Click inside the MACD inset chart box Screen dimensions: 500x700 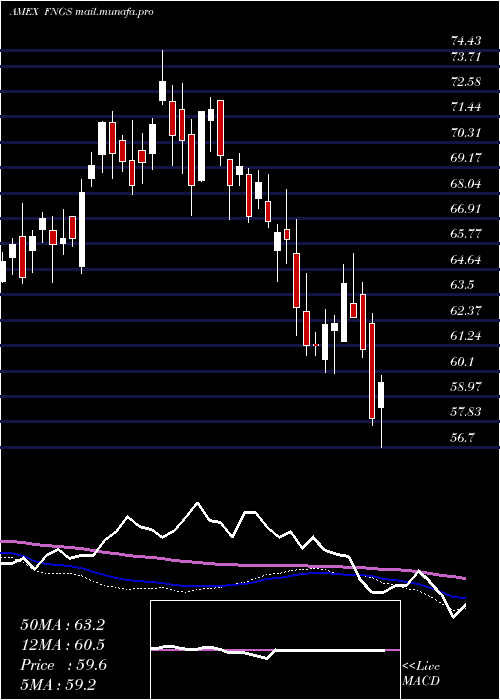tap(275, 650)
